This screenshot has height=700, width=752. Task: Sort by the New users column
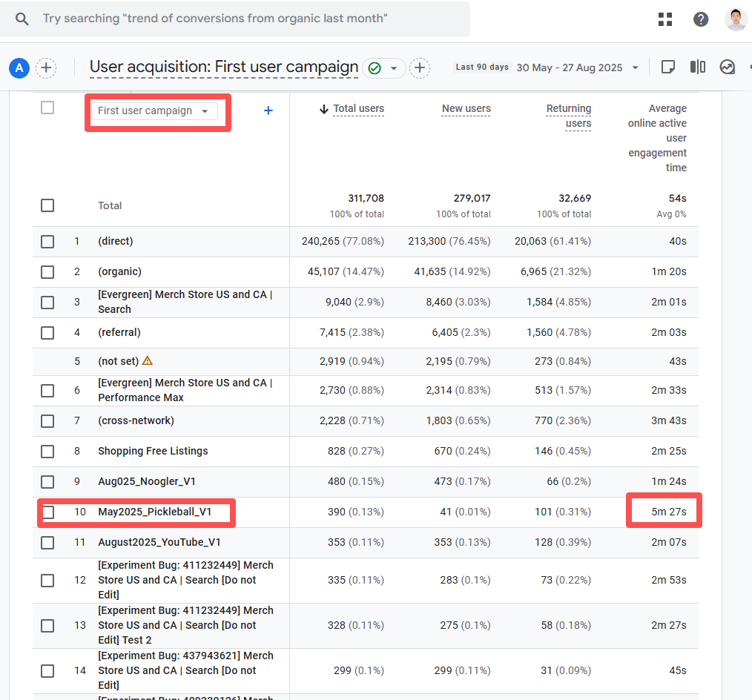click(x=466, y=109)
